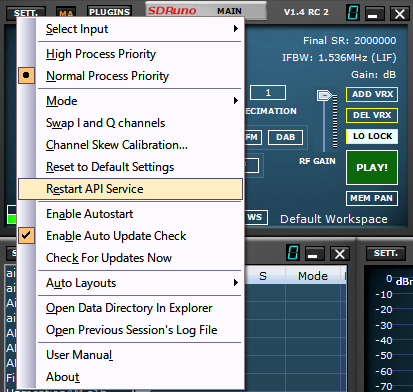Screen dimensions: 413x392
Task: Click Swap I and Q channels
Action: 130,123
